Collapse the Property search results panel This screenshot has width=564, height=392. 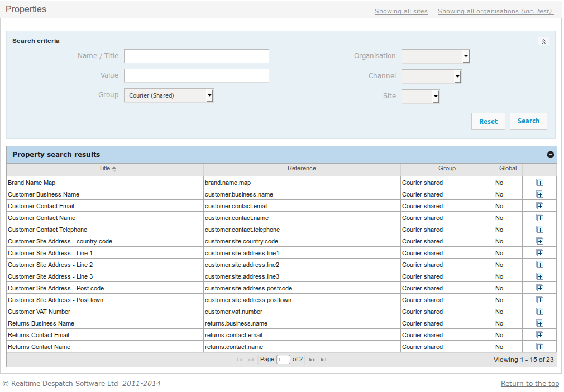click(x=550, y=155)
